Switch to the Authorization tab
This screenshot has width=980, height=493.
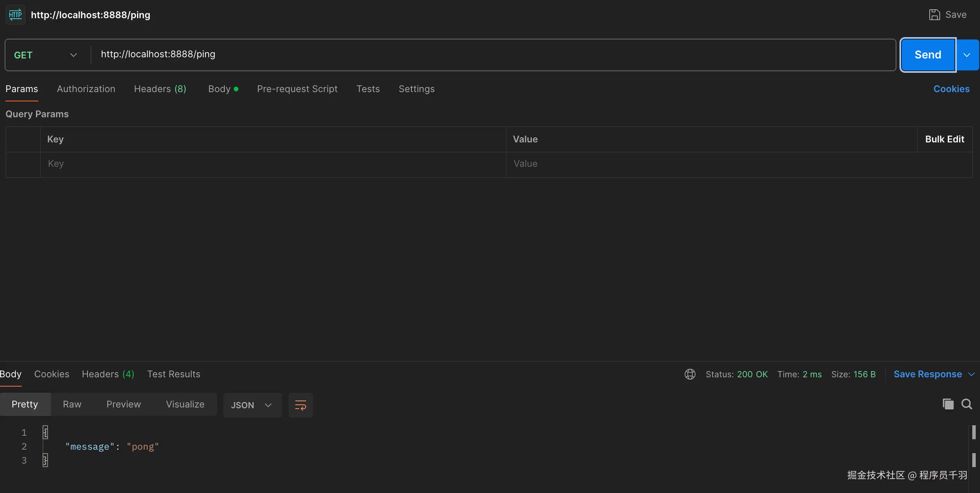pyautogui.click(x=86, y=89)
